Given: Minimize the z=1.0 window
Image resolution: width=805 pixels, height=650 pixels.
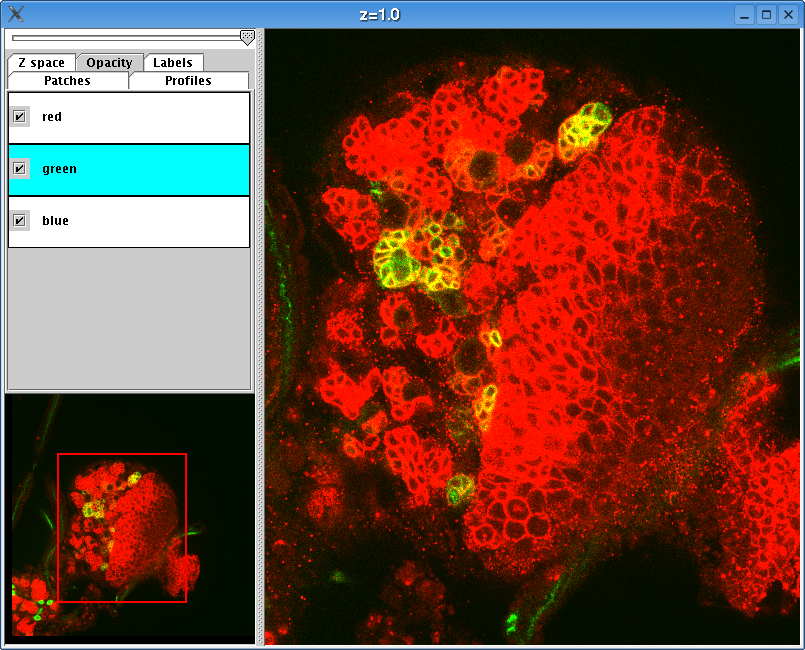Looking at the screenshot, I should click(x=744, y=14).
